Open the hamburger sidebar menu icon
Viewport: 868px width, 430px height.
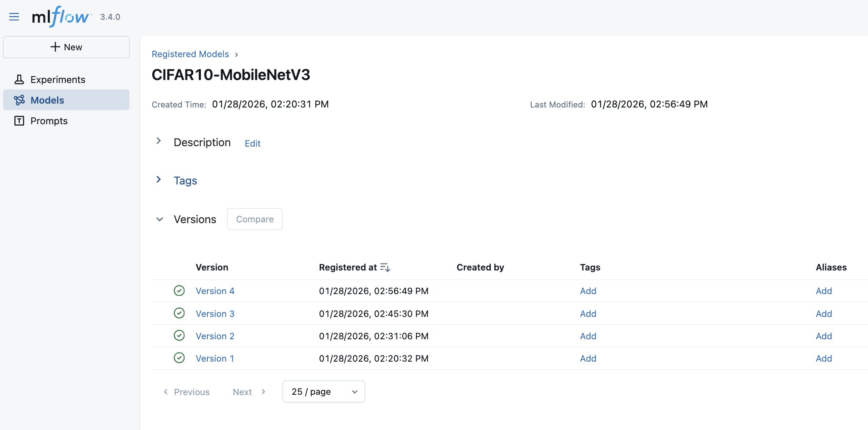(x=14, y=17)
